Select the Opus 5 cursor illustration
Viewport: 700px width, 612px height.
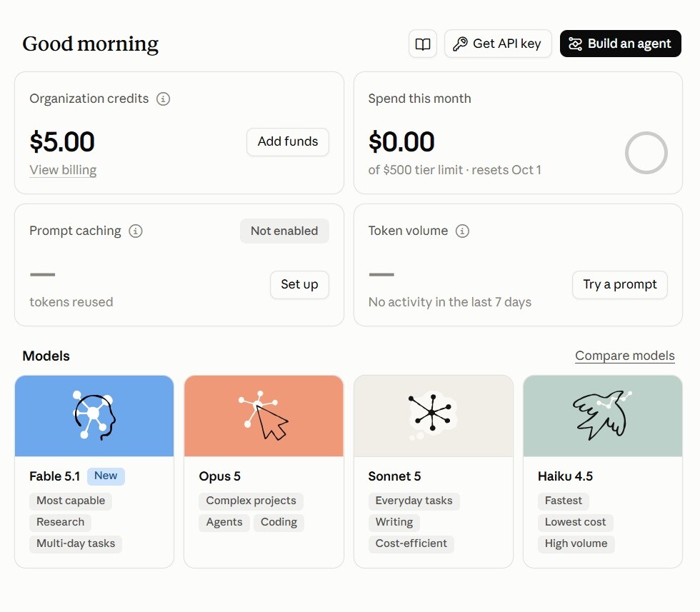pyautogui.click(x=264, y=416)
